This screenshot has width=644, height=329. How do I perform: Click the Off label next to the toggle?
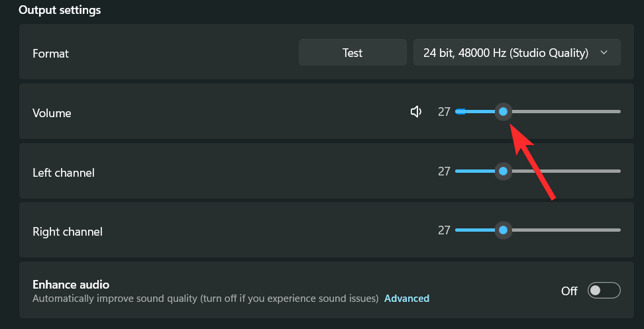tap(570, 291)
